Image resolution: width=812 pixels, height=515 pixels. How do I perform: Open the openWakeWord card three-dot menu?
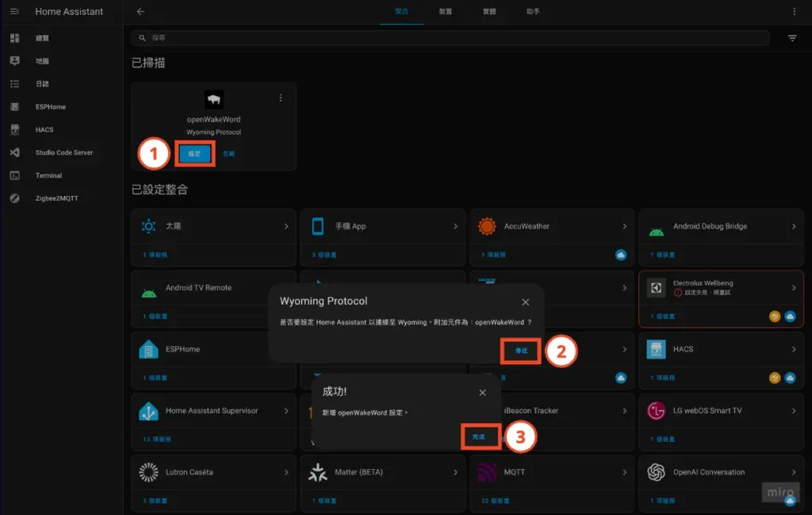tap(280, 98)
